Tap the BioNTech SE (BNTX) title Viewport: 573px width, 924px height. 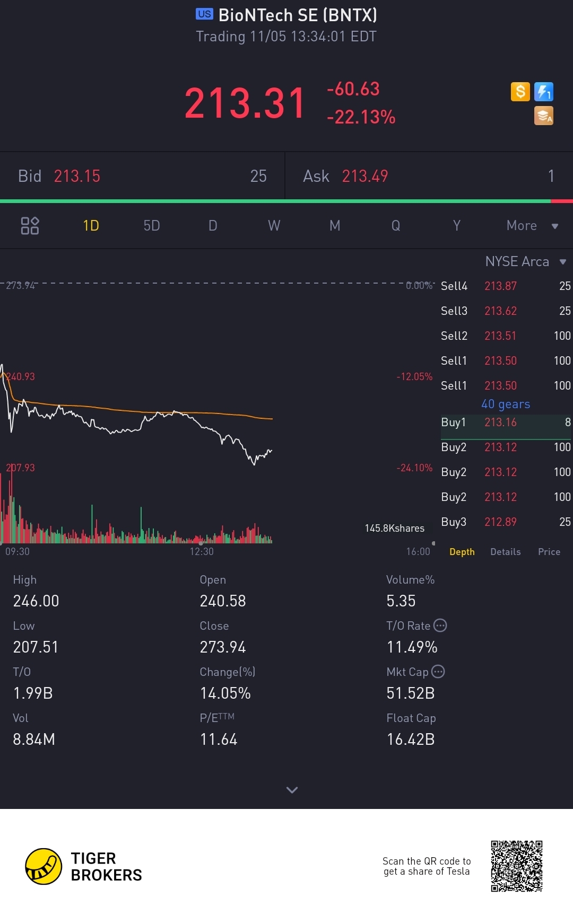pyautogui.click(x=298, y=15)
